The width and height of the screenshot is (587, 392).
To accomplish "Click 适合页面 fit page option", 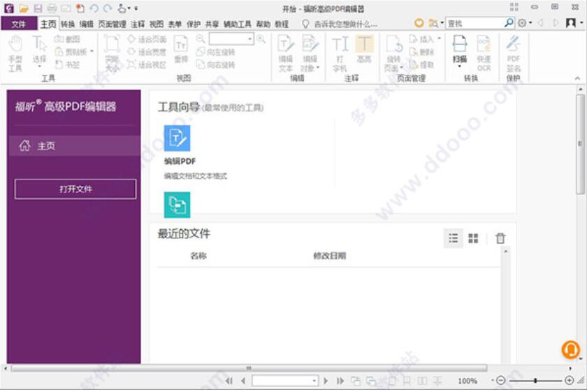I will [x=147, y=39].
